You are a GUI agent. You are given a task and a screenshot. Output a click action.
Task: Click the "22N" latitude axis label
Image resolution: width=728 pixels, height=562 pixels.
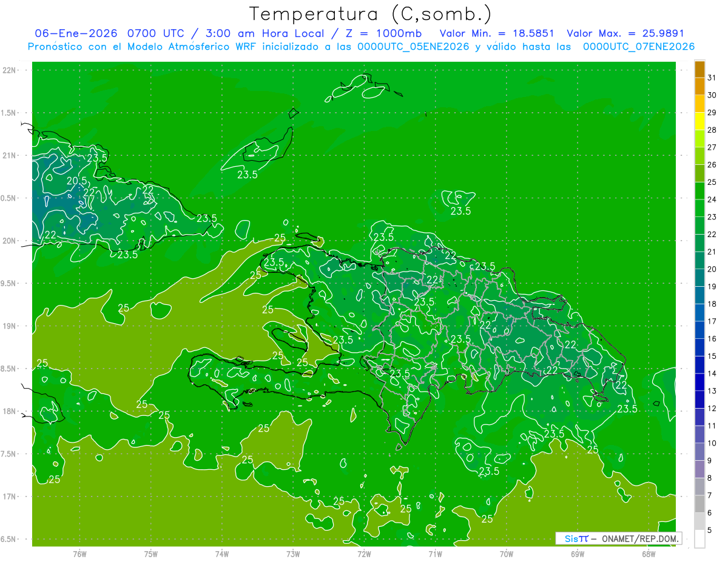tap(10, 70)
